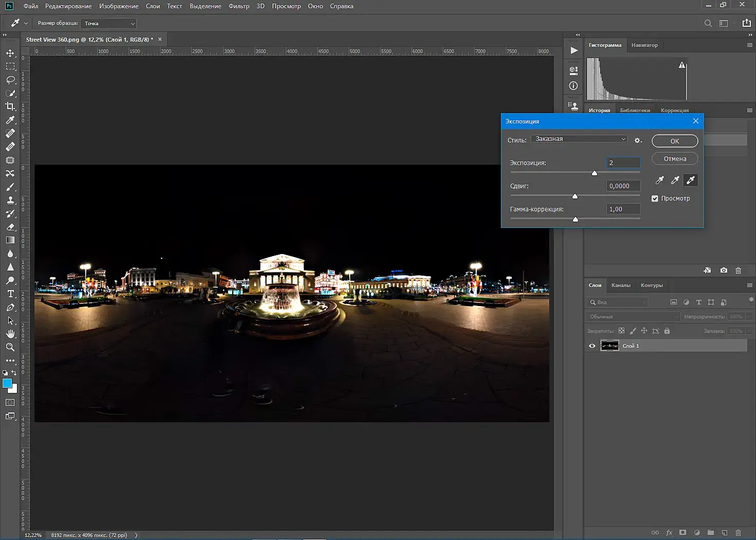Select the Horizontal Type tool

tap(10, 294)
